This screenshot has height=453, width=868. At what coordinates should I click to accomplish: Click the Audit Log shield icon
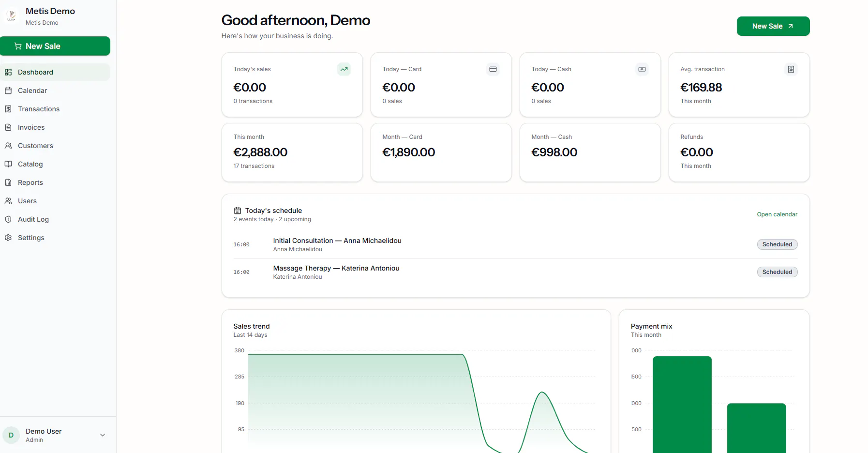[x=8, y=219]
